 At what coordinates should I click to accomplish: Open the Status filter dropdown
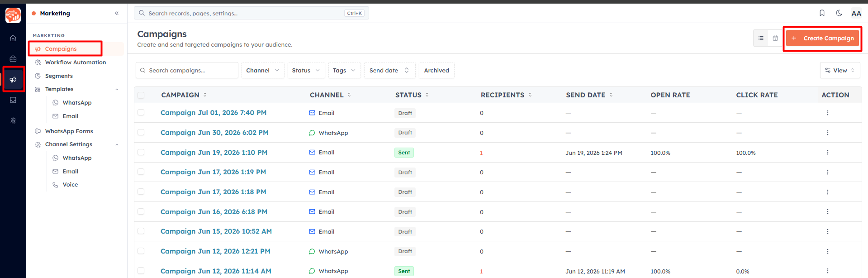[x=306, y=70]
